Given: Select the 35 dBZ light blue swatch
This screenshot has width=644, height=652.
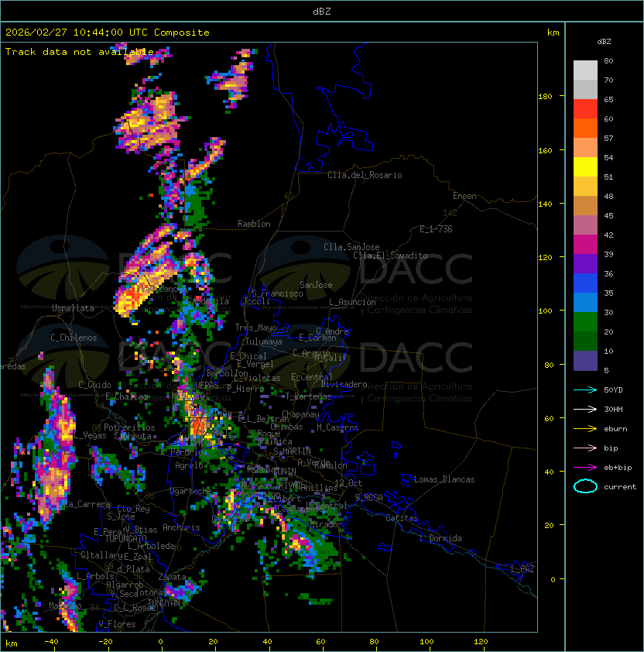Looking at the screenshot, I should [x=585, y=302].
